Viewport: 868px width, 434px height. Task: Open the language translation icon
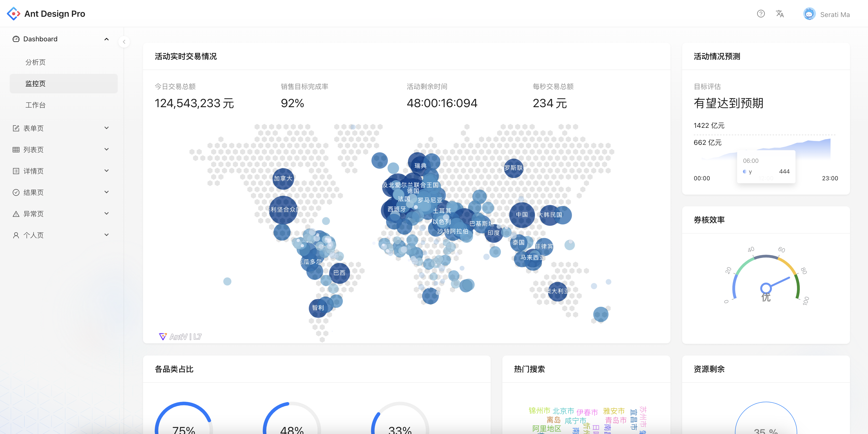click(x=780, y=14)
